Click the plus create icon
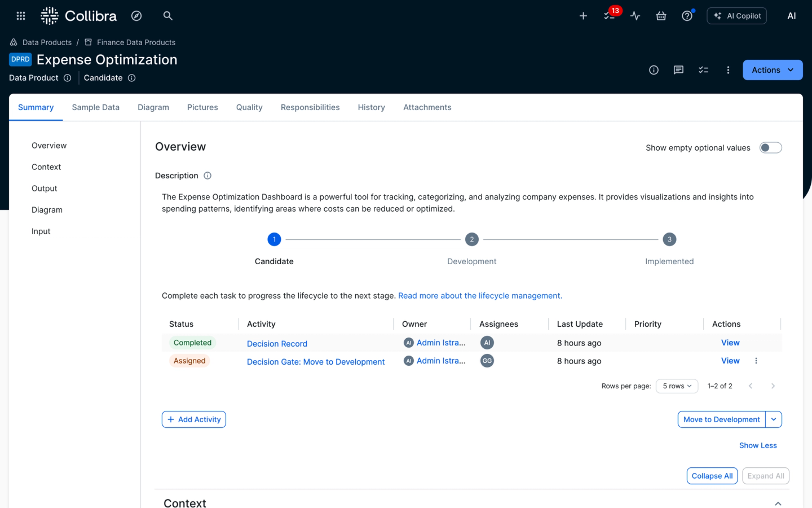This screenshot has height=508, width=812. point(583,16)
